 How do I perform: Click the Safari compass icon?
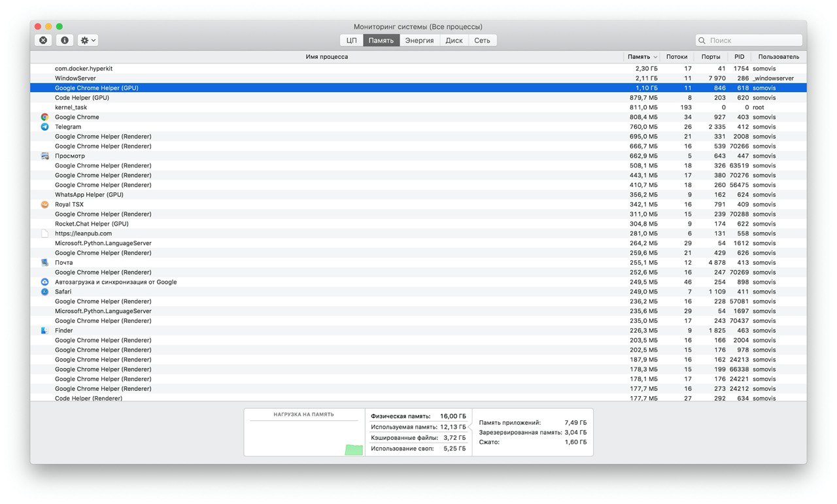[x=44, y=292]
